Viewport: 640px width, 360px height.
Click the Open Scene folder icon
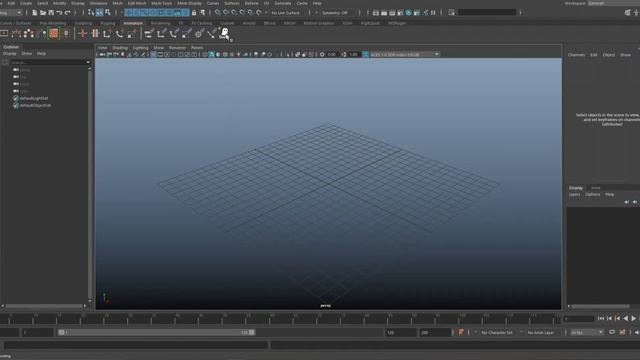(43, 13)
